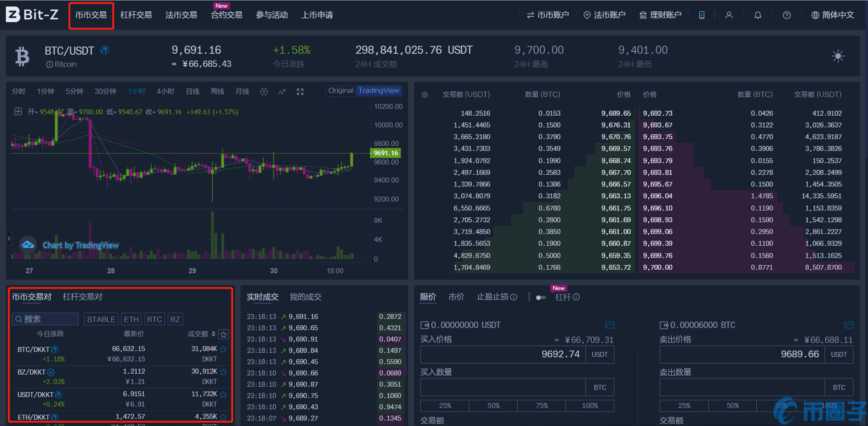Enter fullscreen chart mode
The image size is (868, 426).
300,92
